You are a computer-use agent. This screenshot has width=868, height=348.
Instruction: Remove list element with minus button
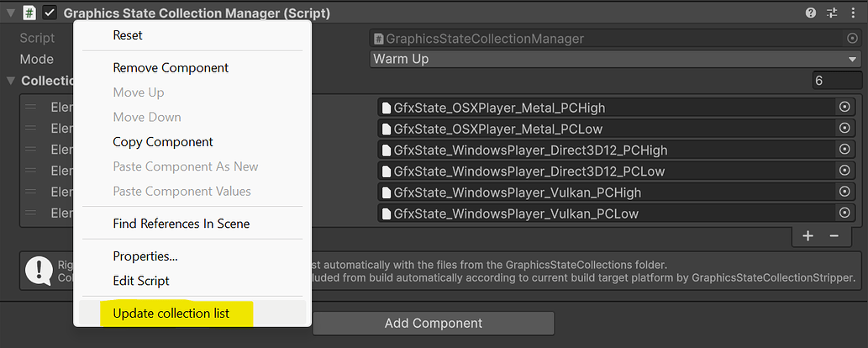834,236
